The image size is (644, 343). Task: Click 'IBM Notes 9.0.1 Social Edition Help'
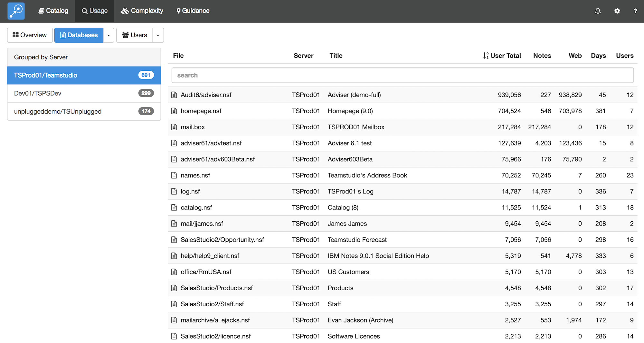[x=378, y=256]
